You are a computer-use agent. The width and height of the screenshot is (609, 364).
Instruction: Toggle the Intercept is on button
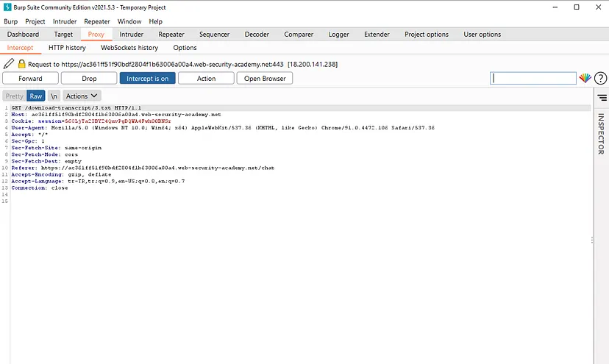pos(148,78)
